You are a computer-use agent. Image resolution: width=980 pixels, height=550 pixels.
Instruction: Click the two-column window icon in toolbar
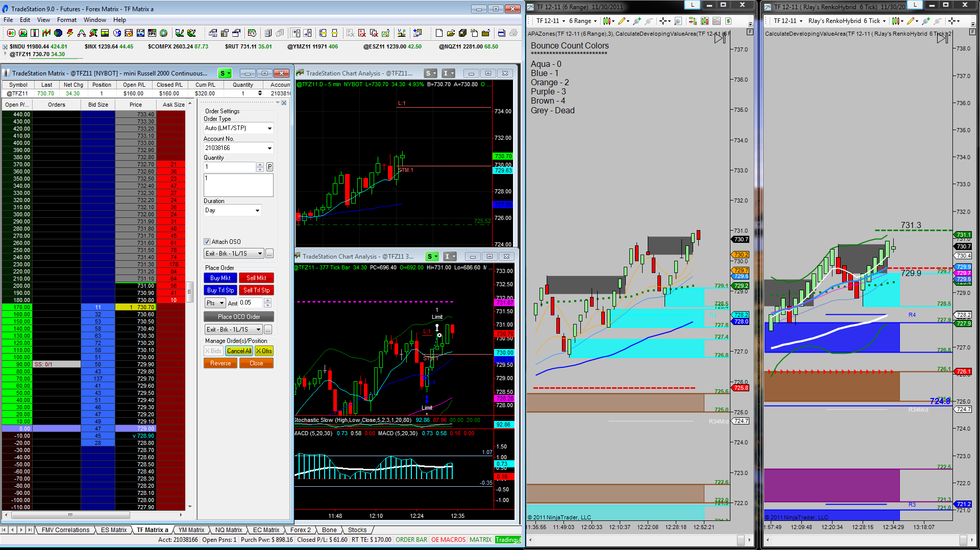click(35, 33)
